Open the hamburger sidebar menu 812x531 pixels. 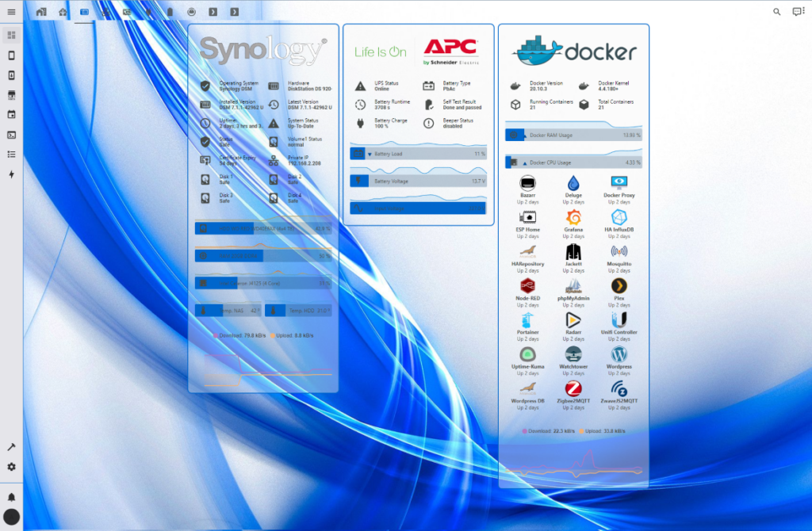11,12
